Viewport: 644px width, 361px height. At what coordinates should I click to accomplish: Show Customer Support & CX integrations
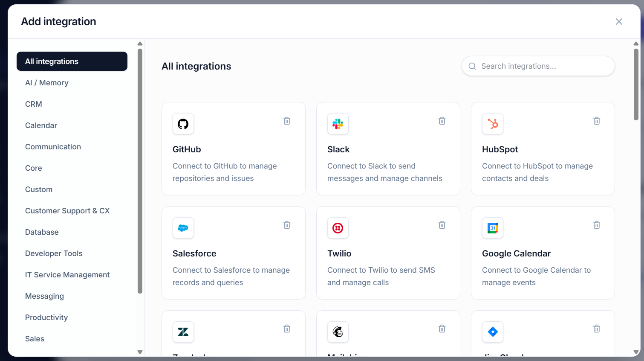coord(72,211)
